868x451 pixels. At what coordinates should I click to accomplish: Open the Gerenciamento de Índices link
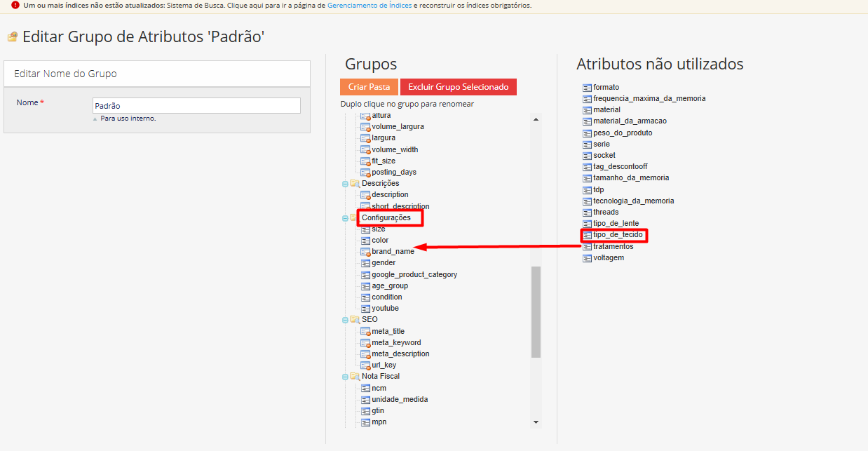point(369,5)
